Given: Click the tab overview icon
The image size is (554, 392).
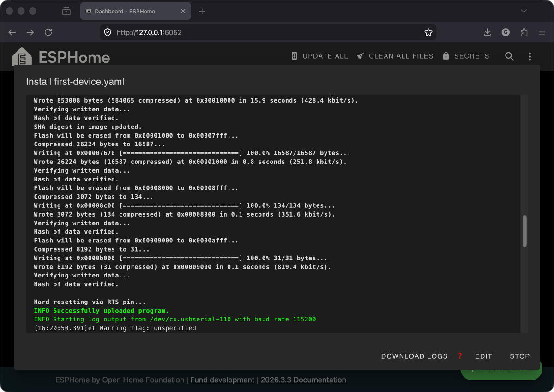Looking at the screenshot, I should pyautogui.click(x=66, y=11).
